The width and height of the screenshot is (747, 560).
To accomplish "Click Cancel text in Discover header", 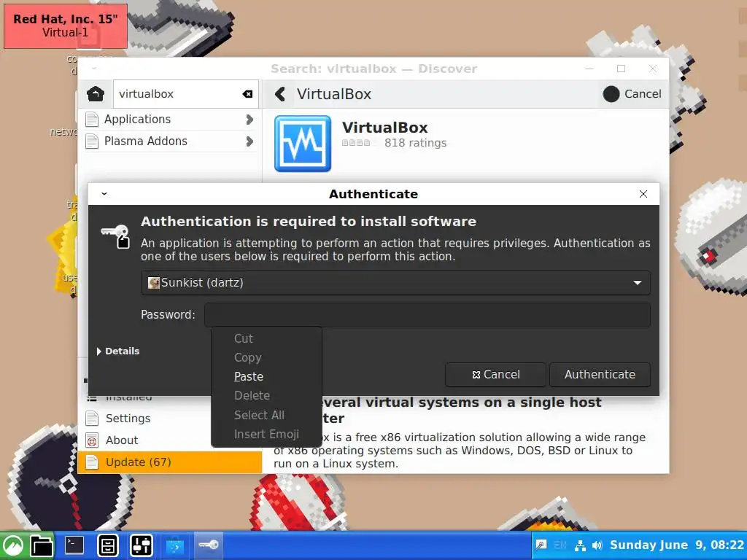I will [643, 94].
